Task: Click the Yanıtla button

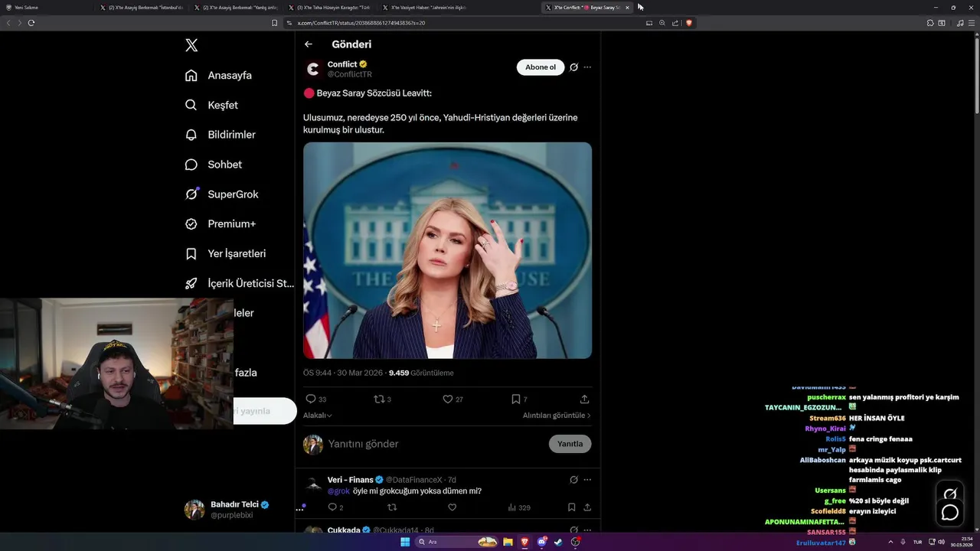Action: (x=570, y=444)
